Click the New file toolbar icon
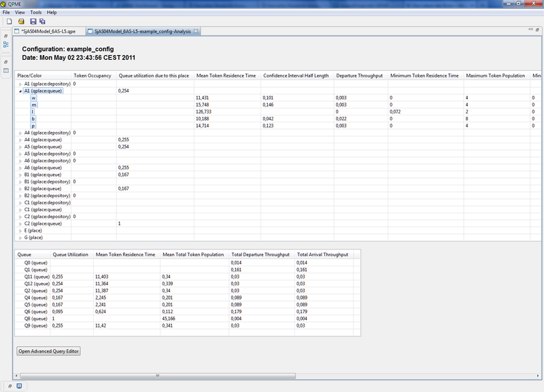This screenshot has width=544, height=392. coord(10,22)
